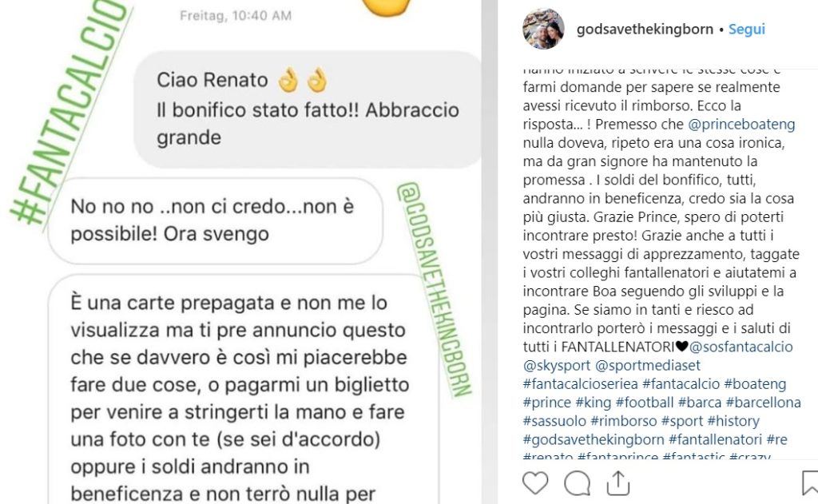Save the post with the bookmark icon
The height and width of the screenshot is (504, 818).
click(810, 482)
